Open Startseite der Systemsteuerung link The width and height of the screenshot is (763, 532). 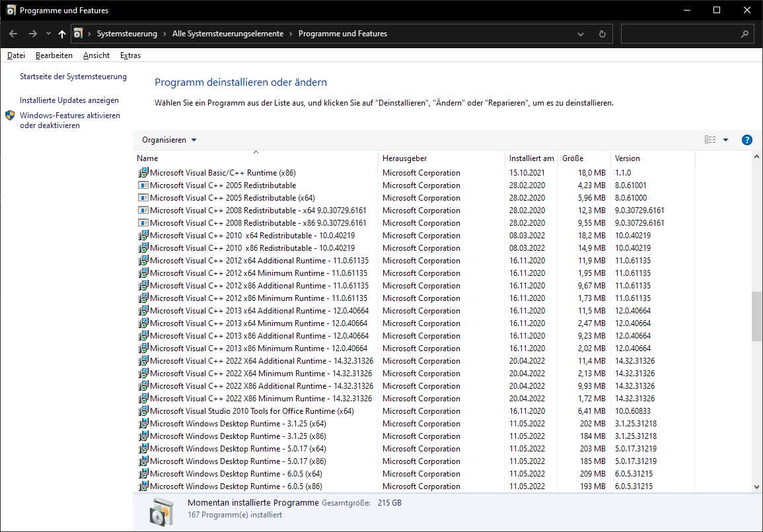(x=73, y=77)
